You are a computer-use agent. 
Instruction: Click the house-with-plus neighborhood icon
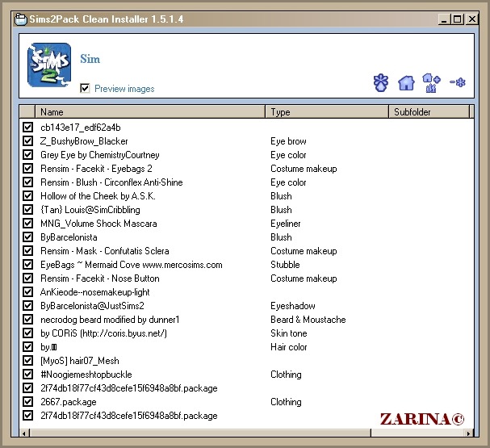[431, 83]
